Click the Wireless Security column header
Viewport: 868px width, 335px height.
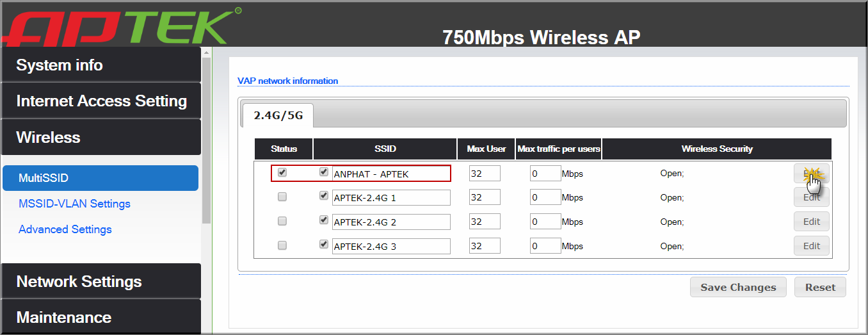pos(717,149)
